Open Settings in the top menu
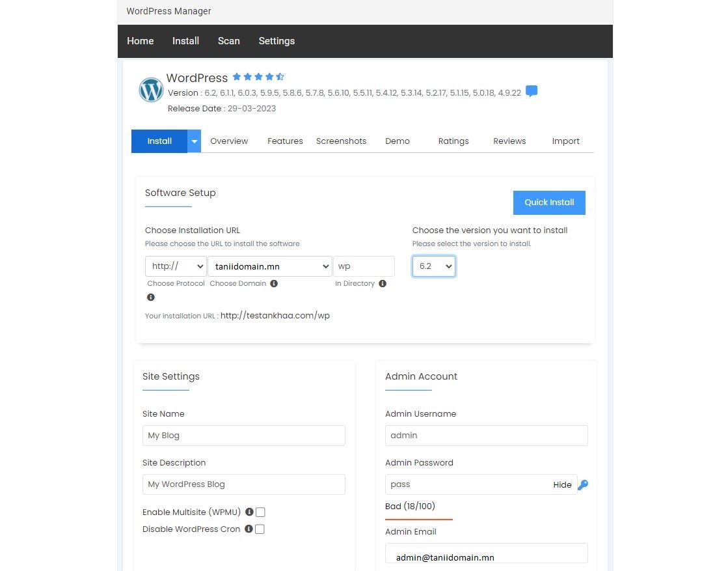 (x=276, y=41)
